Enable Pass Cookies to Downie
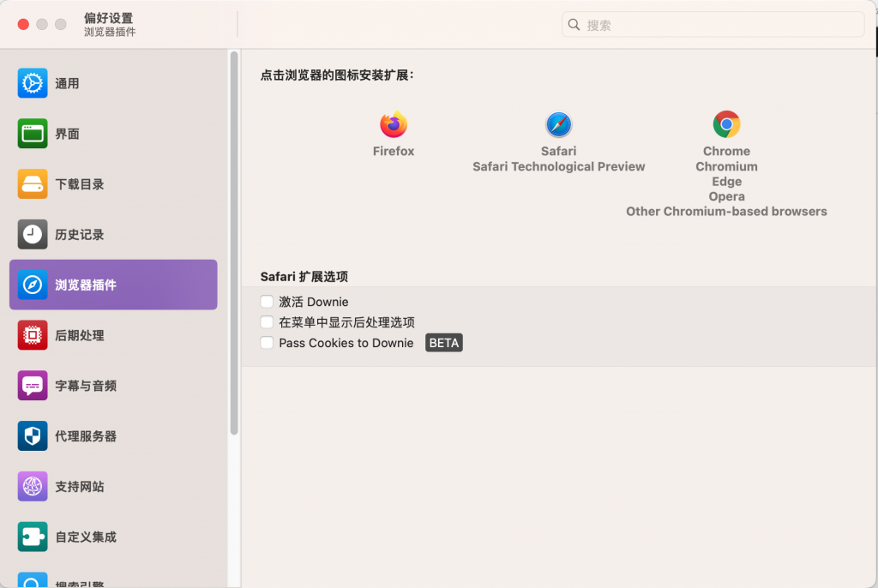Image resolution: width=878 pixels, height=588 pixels. pyautogui.click(x=267, y=342)
